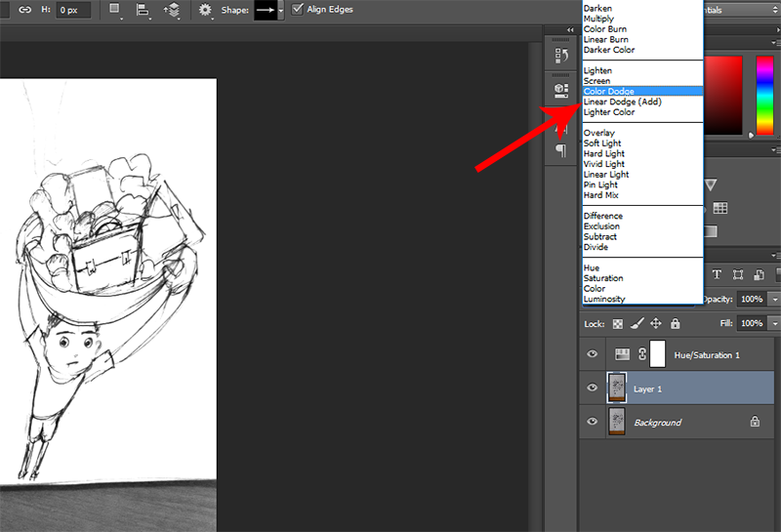Filter layers by type (T icon)

[717, 274]
